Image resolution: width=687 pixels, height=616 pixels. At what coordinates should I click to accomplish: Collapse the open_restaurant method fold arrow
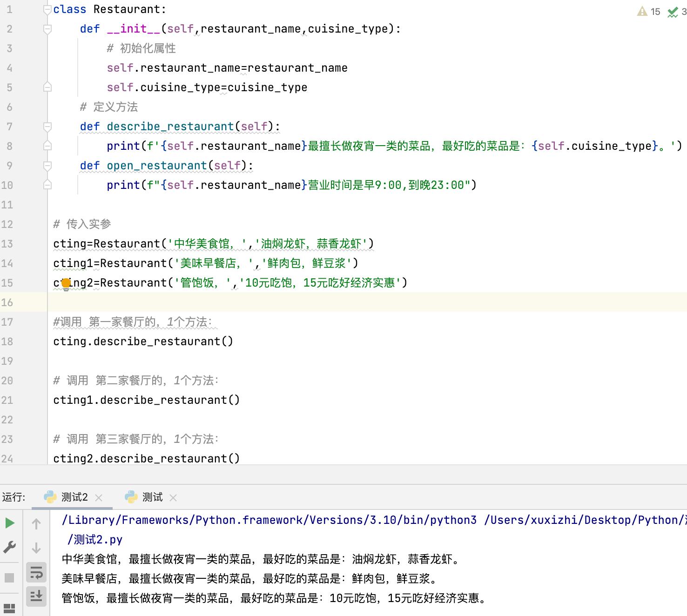coord(47,165)
